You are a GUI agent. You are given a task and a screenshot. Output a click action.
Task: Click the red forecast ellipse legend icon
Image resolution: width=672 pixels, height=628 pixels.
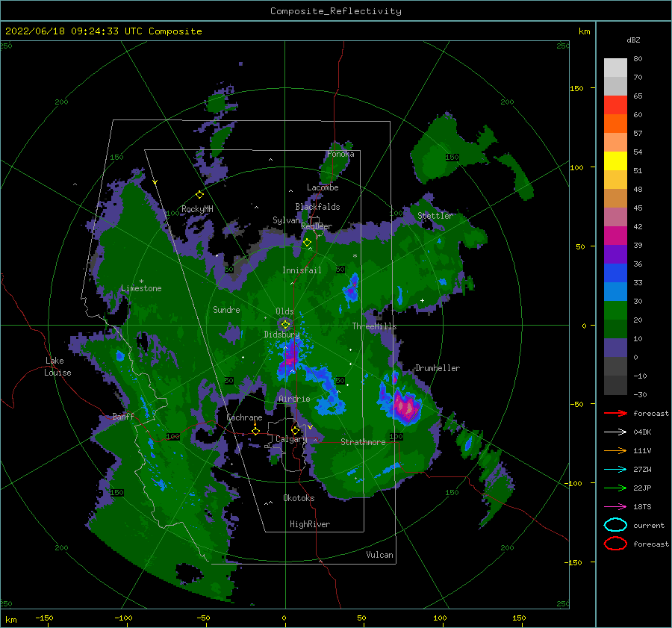pyautogui.click(x=615, y=544)
